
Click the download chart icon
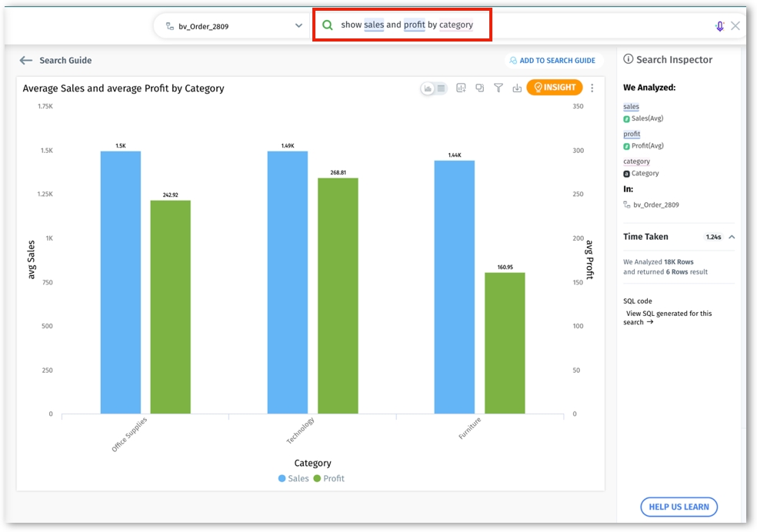pyautogui.click(x=517, y=88)
